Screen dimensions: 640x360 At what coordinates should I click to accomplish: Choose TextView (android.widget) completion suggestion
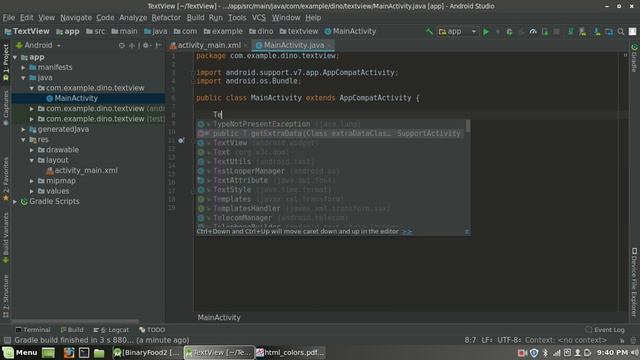tap(330, 143)
